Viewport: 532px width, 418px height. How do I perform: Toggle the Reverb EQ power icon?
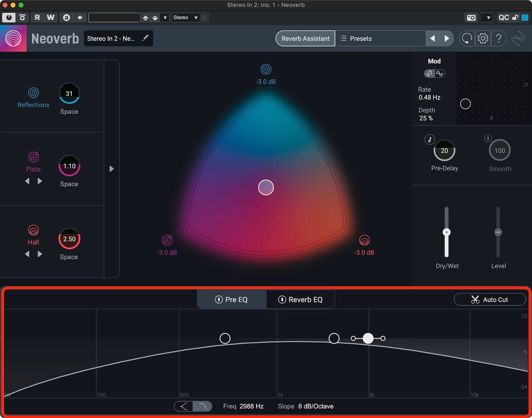[282, 300]
